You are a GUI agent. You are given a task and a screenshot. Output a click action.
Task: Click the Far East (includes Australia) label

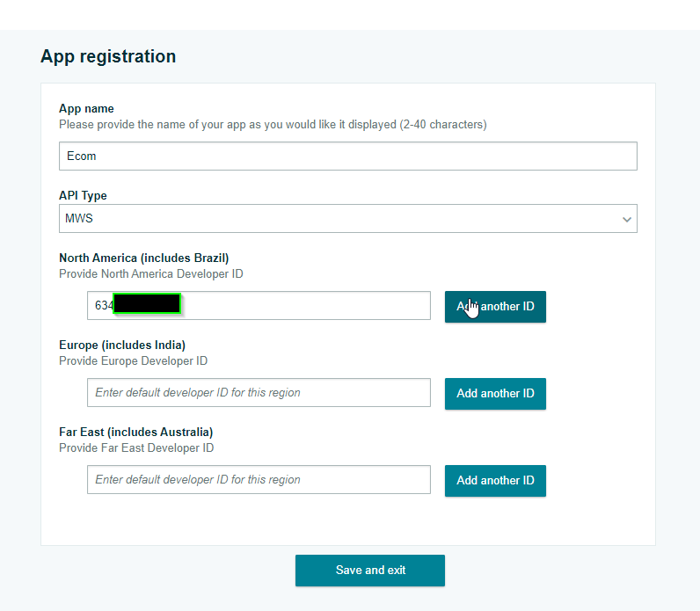(x=135, y=432)
